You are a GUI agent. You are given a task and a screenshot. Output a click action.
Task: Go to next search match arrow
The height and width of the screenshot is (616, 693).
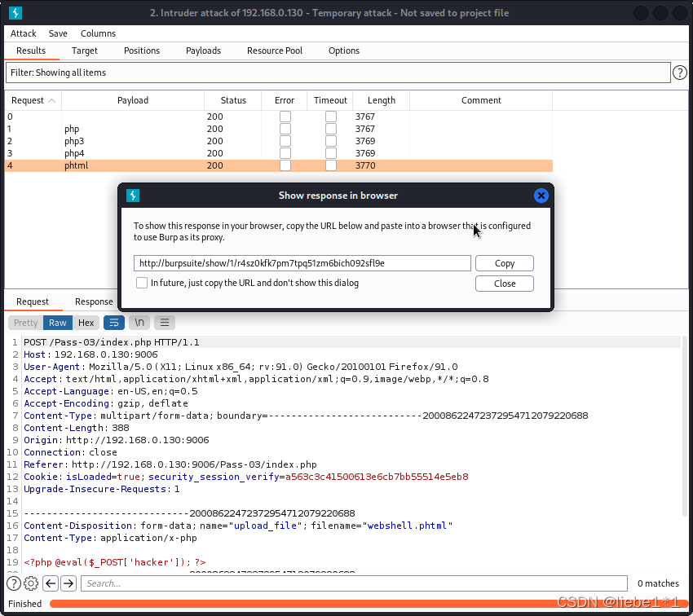[x=68, y=583]
